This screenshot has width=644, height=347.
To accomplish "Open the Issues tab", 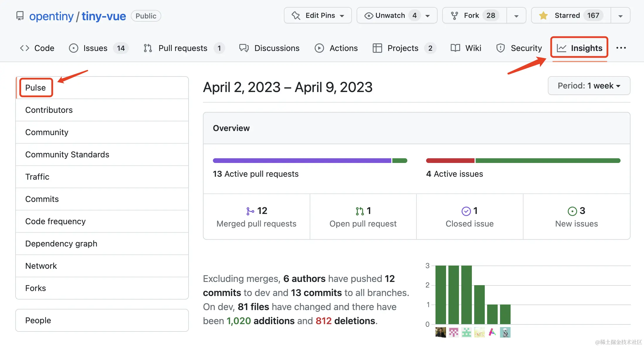I will coord(99,48).
